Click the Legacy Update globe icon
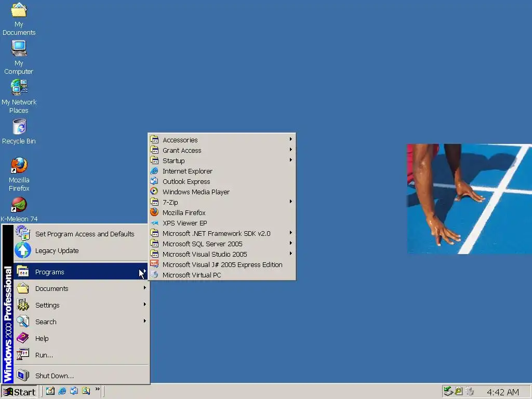532x399 pixels. pyautogui.click(x=23, y=250)
